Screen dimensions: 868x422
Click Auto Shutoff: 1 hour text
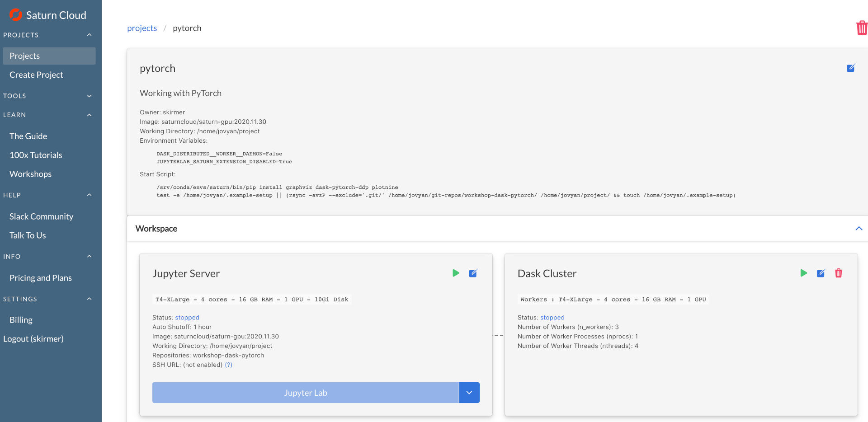coord(182,327)
